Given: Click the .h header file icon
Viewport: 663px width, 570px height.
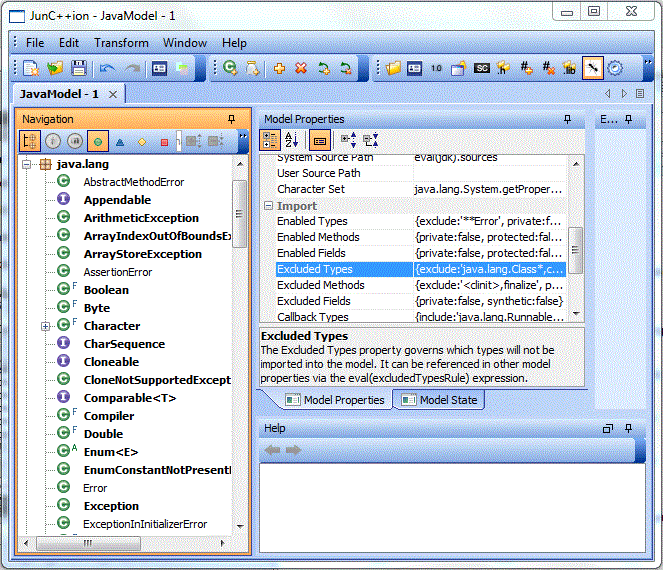Looking at the screenshot, I should coord(503,68).
